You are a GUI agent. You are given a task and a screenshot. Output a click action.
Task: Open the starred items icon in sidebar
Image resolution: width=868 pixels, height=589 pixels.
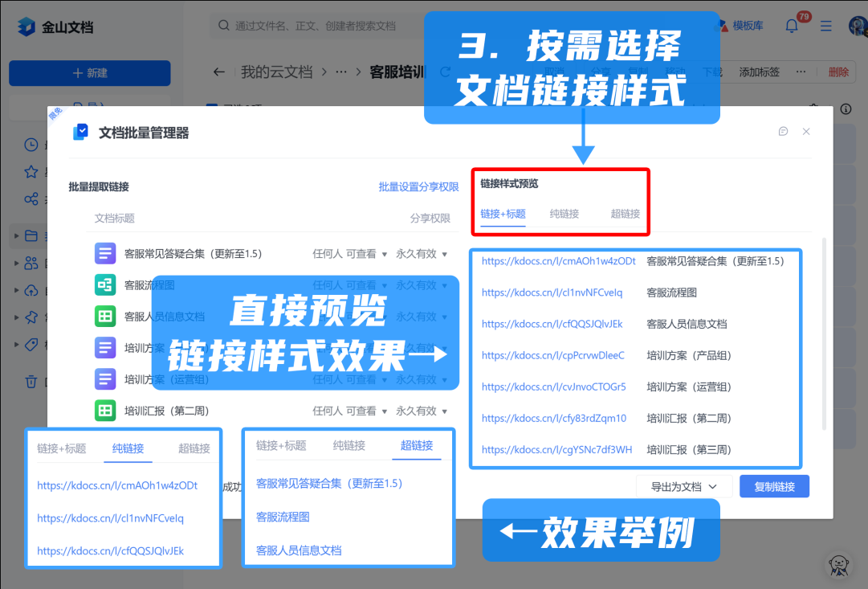click(31, 172)
